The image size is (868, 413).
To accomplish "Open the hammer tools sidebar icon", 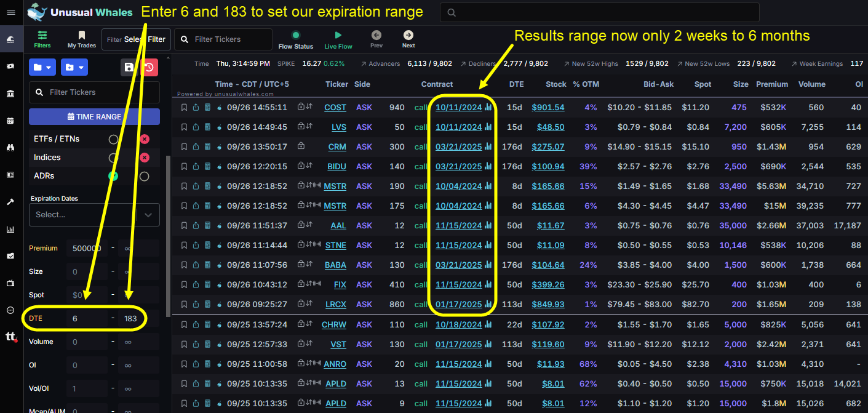I will coord(10,202).
